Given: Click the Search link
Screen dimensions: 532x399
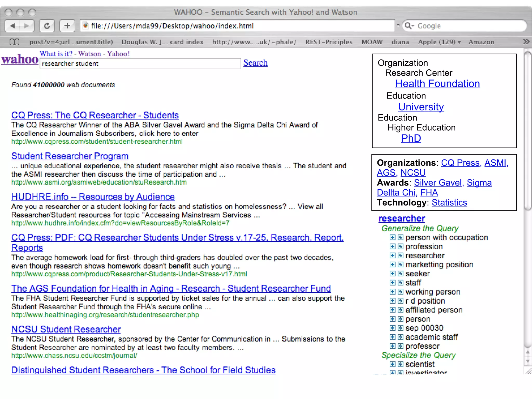Looking at the screenshot, I should click(x=255, y=63).
